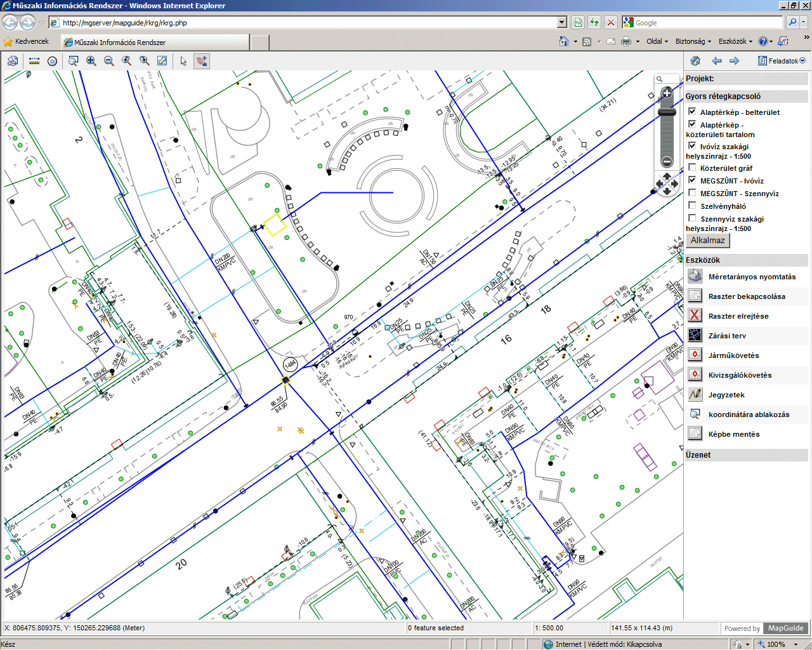The height and width of the screenshot is (650, 812).
Task: Open the Eszközök browser menu
Action: click(x=735, y=41)
